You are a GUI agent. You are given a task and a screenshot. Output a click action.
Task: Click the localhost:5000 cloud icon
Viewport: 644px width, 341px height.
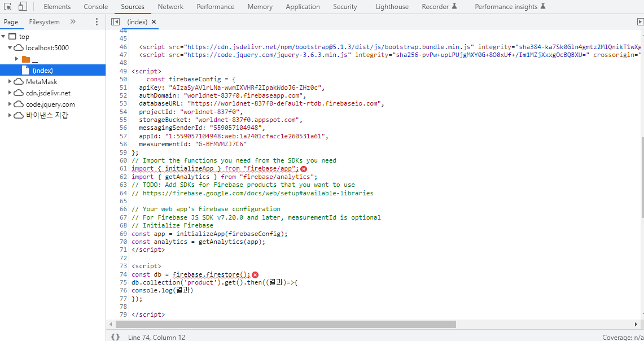19,47
